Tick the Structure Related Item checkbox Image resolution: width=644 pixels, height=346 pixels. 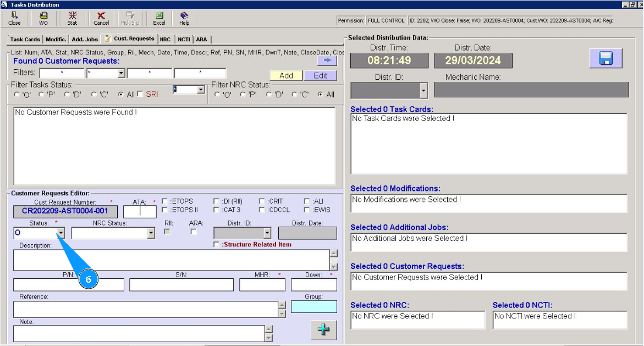pyautogui.click(x=216, y=244)
